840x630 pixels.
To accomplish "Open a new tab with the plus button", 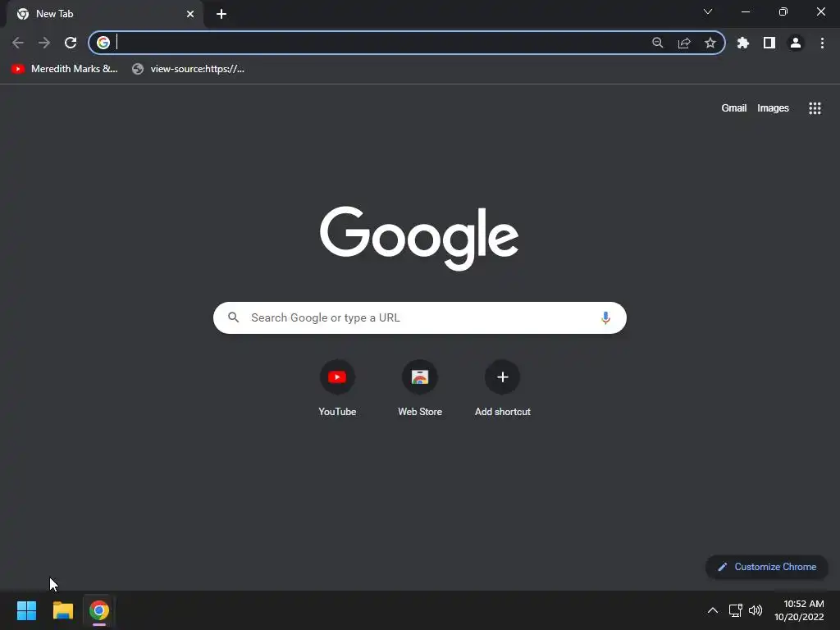I will [221, 14].
